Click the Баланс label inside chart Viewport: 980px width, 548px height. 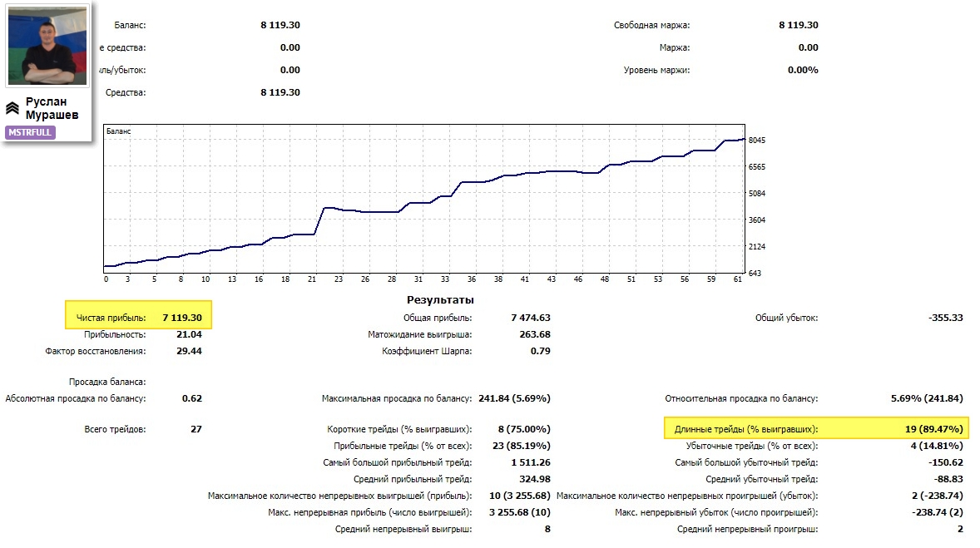pos(119,131)
